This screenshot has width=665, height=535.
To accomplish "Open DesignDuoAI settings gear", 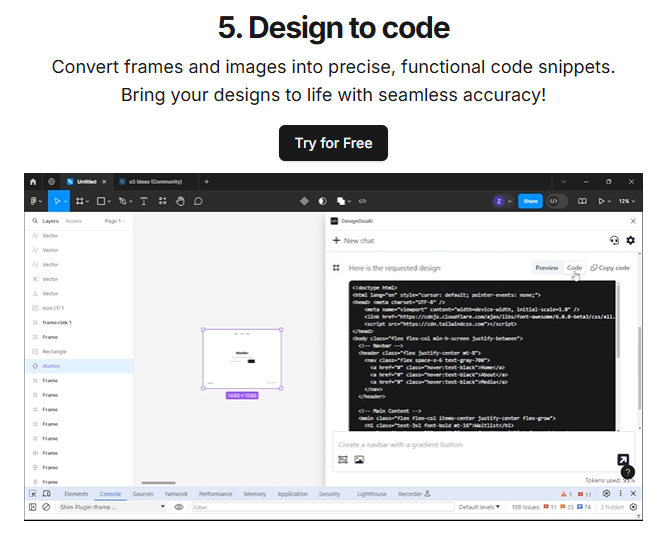I will [631, 241].
